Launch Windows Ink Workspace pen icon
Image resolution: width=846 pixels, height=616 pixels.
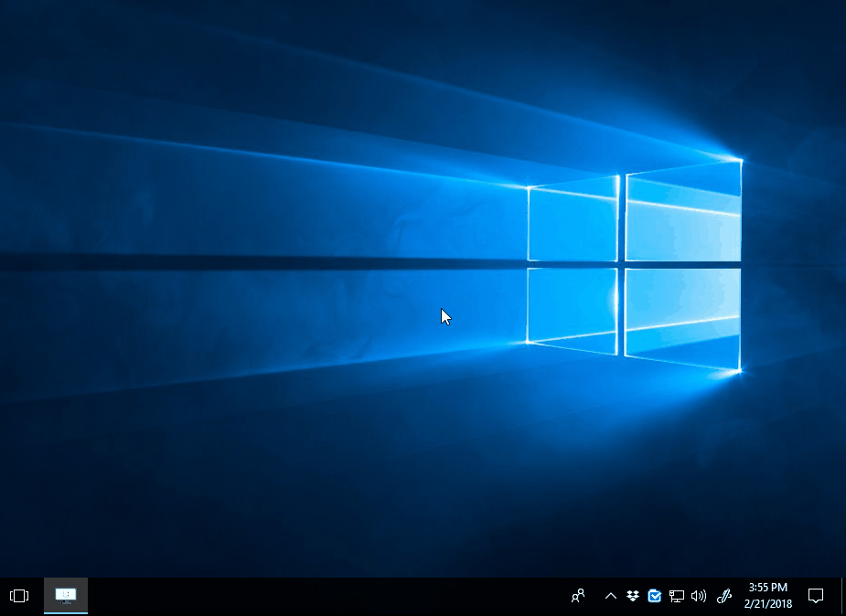724,596
